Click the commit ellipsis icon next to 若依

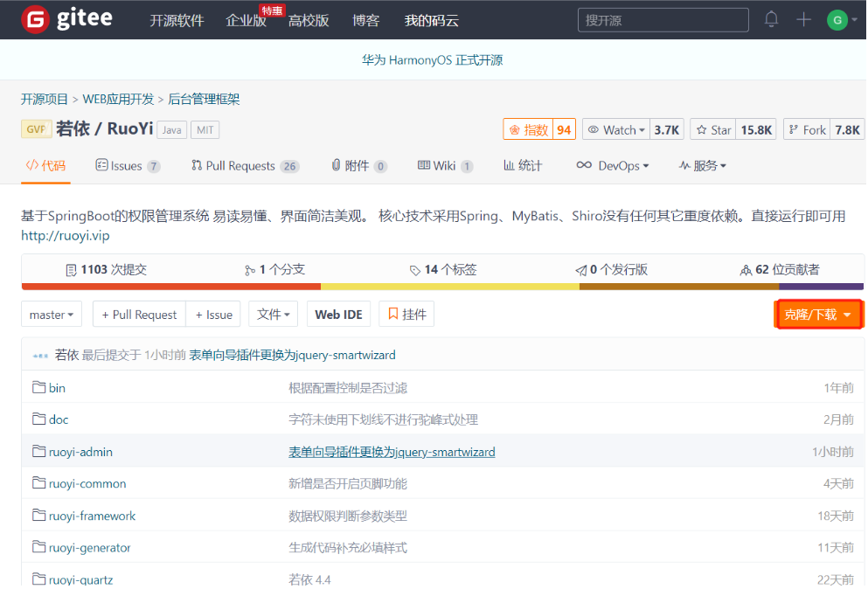40,356
